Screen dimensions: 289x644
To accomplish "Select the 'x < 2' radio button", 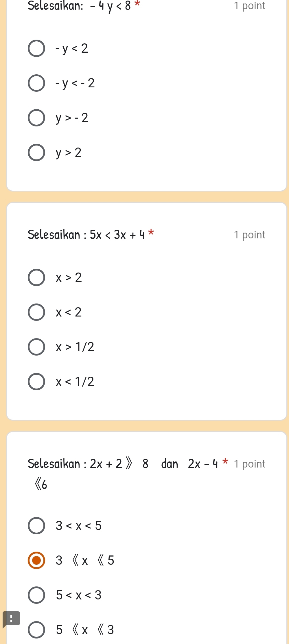I will click(x=36, y=312).
